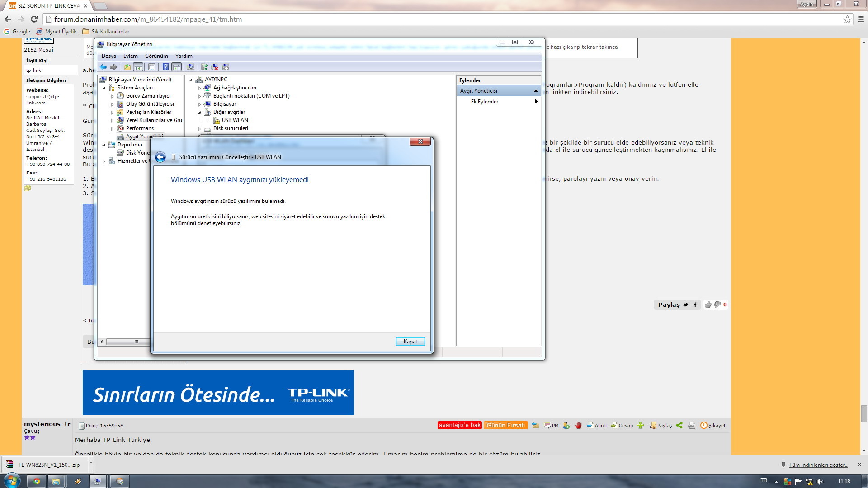Open the Yardım menu
The height and width of the screenshot is (488, 868).
pyautogui.click(x=184, y=56)
